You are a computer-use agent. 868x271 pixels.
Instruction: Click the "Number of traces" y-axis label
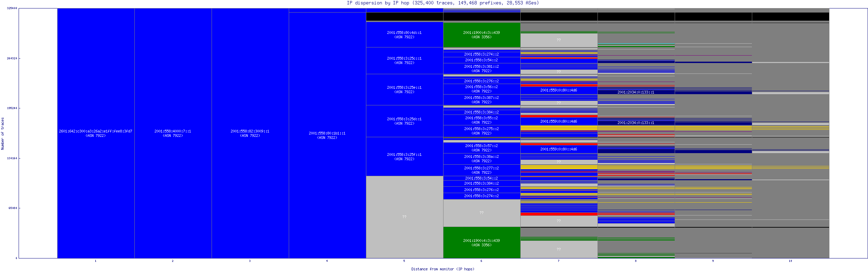click(x=2, y=133)
